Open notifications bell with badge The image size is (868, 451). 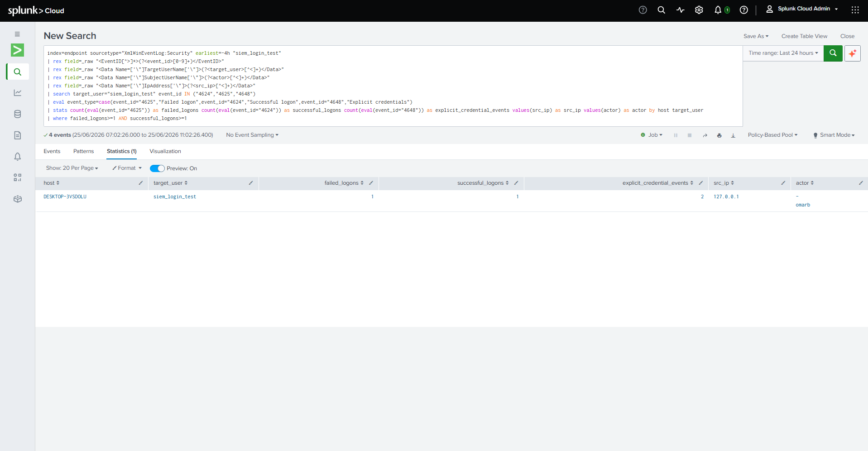(722, 10)
